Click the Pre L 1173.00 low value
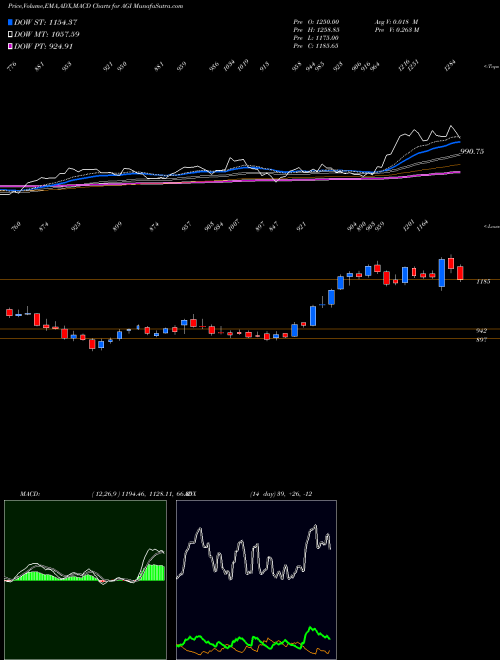Viewport: 500px width, 660px height. 316,38
